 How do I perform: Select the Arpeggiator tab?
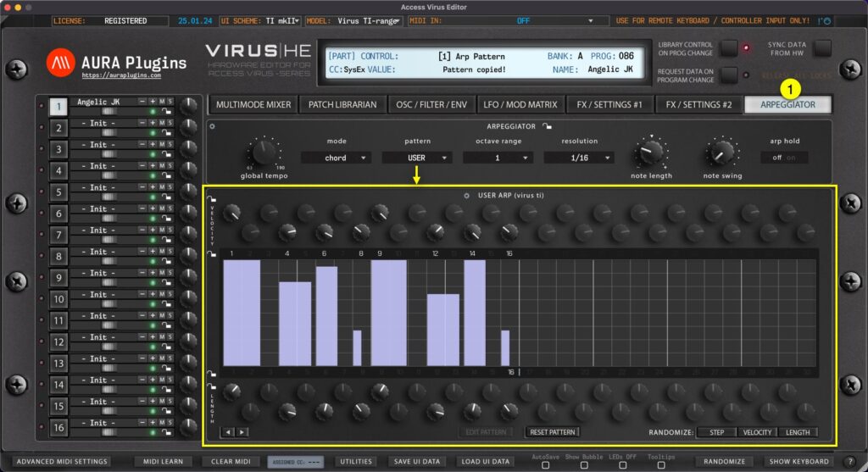[x=787, y=104]
